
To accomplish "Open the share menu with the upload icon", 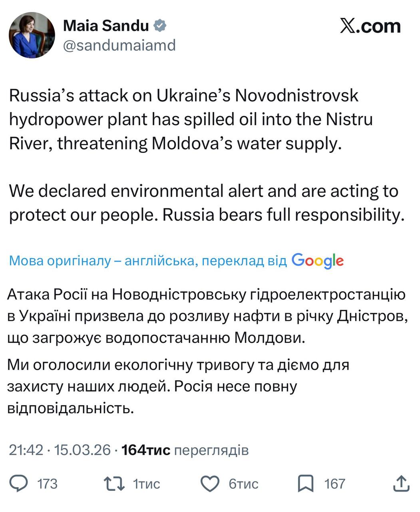I will click(x=401, y=484).
